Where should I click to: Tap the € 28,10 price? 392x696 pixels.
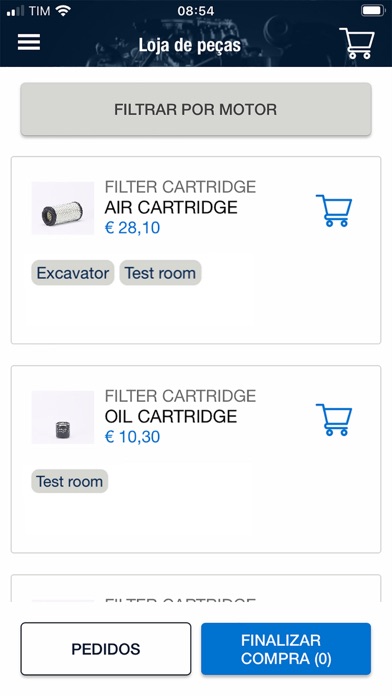[132, 228]
